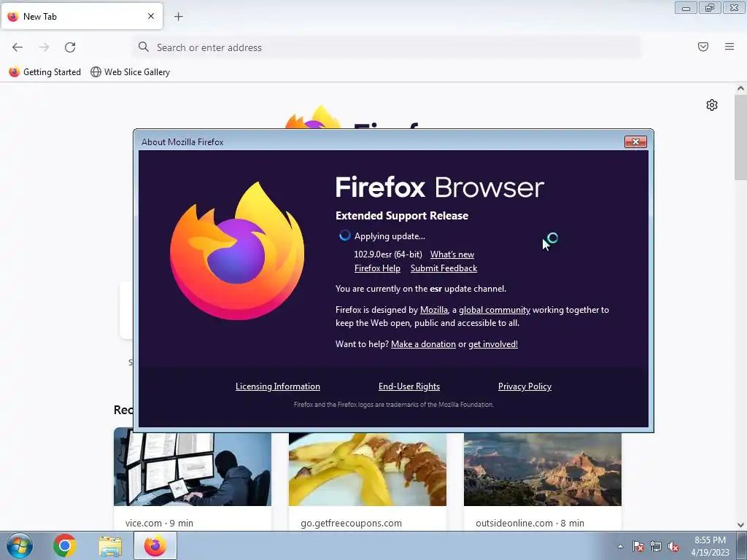This screenshot has height=560, width=747.
Task: Reload the current page
Action: tap(70, 47)
